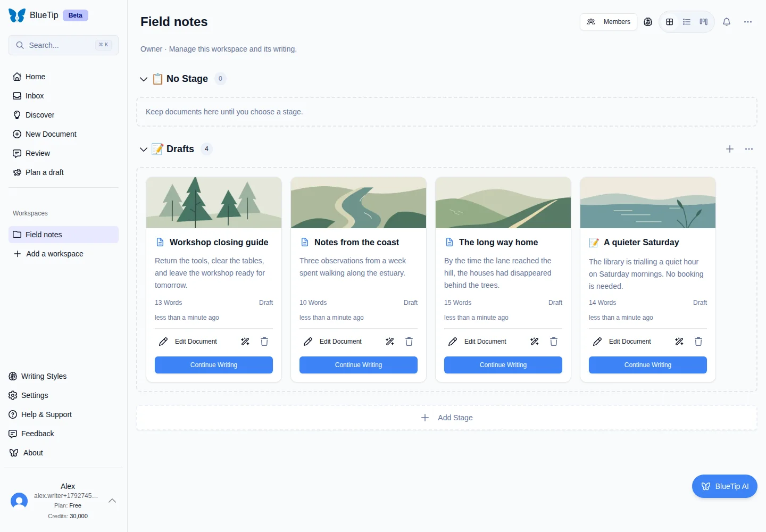Continue Writing Notes from the coast
Screen dimensions: 766x532
coord(359,365)
